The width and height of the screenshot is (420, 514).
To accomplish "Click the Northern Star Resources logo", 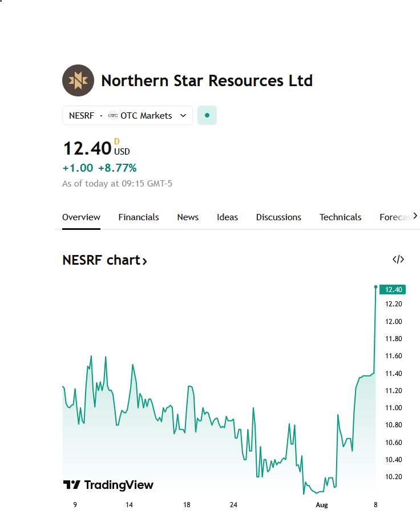I will click(x=78, y=80).
